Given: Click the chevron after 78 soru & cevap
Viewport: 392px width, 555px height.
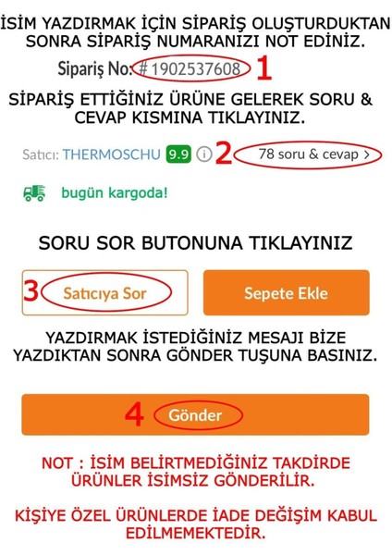Looking at the screenshot, I should pos(367,154).
